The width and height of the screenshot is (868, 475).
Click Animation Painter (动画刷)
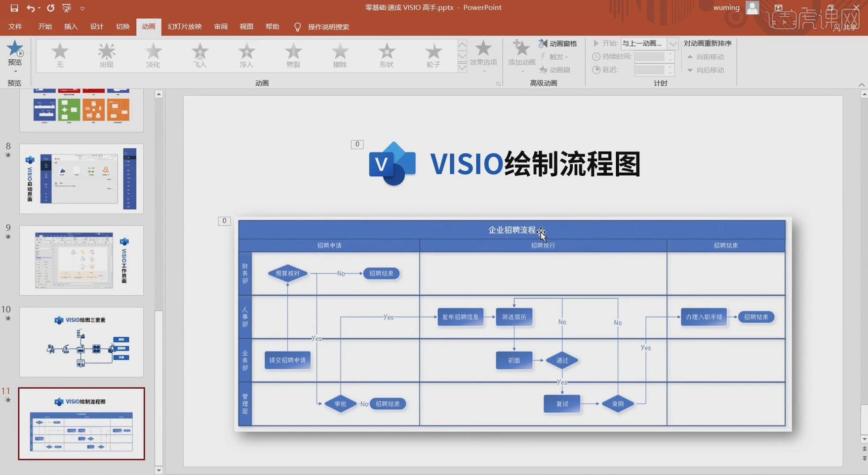[x=554, y=70]
